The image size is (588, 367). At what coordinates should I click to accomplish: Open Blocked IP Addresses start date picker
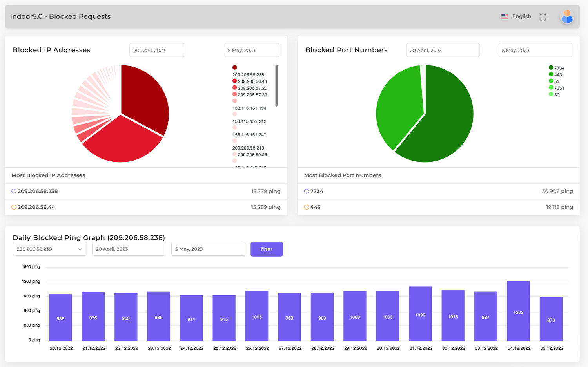(x=157, y=50)
